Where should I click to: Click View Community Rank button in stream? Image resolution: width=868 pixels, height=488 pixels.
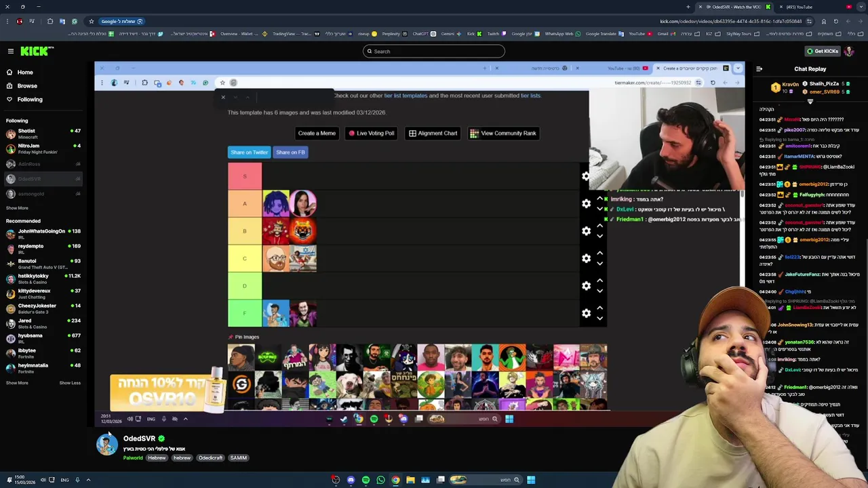pos(503,133)
